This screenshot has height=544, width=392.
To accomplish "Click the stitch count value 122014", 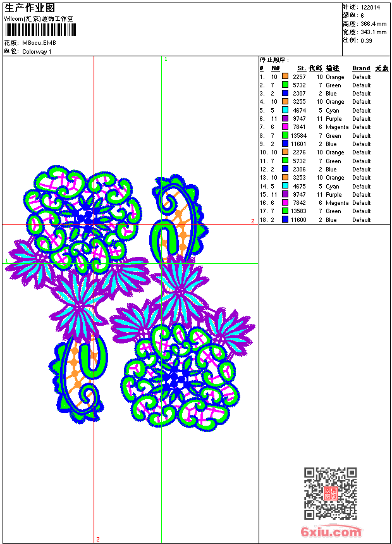I will 371,8.
